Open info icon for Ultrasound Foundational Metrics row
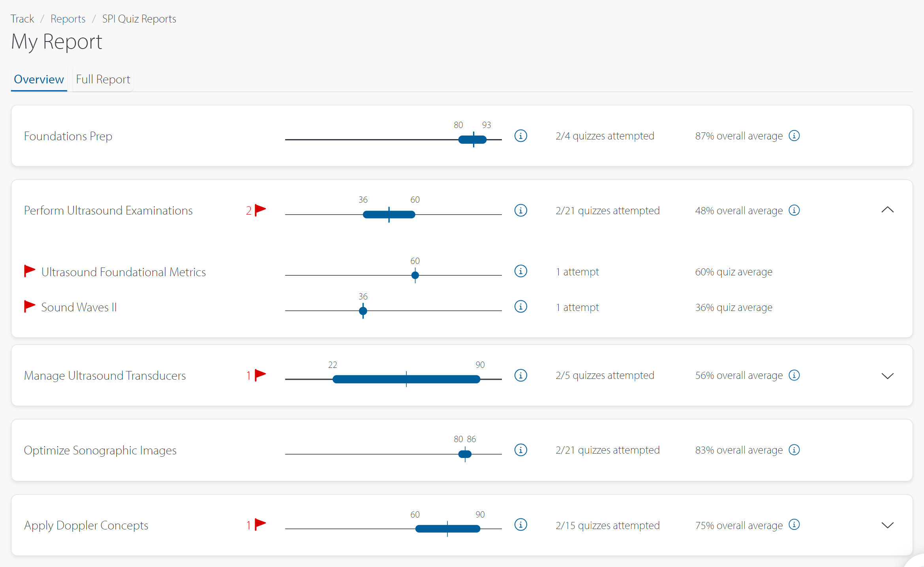The image size is (924, 567). click(520, 271)
